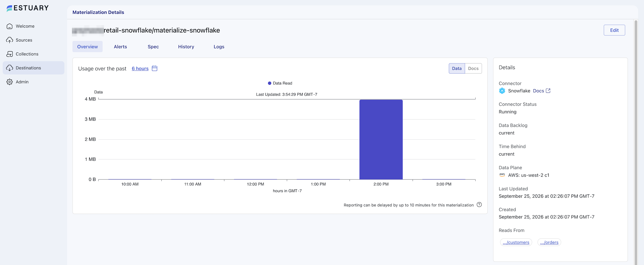Click the reporting delay notice text

tap(409, 205)
